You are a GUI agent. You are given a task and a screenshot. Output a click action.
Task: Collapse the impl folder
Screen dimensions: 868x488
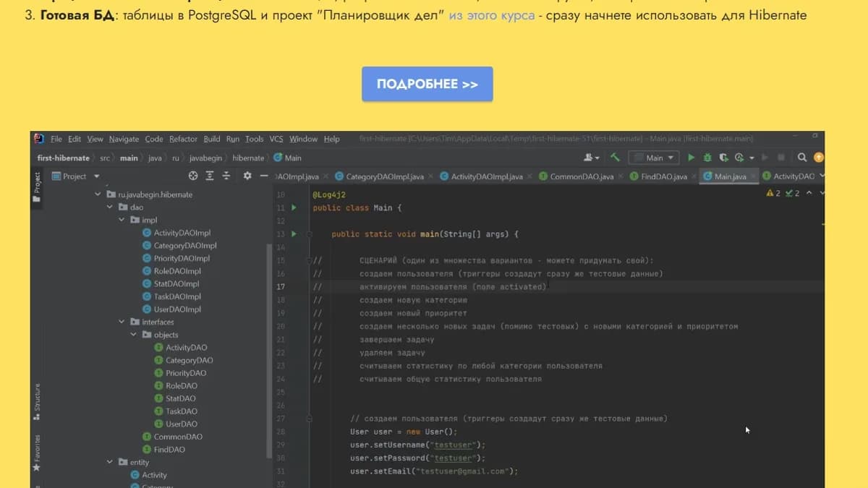(x=122, y=220)
